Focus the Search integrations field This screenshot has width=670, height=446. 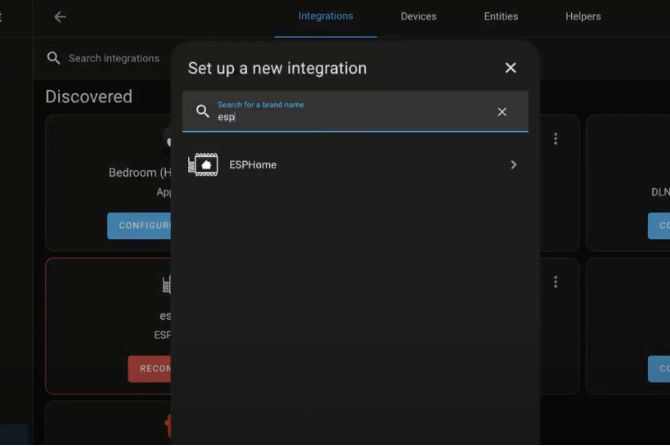pyautogui.click(x=114, y=58)
